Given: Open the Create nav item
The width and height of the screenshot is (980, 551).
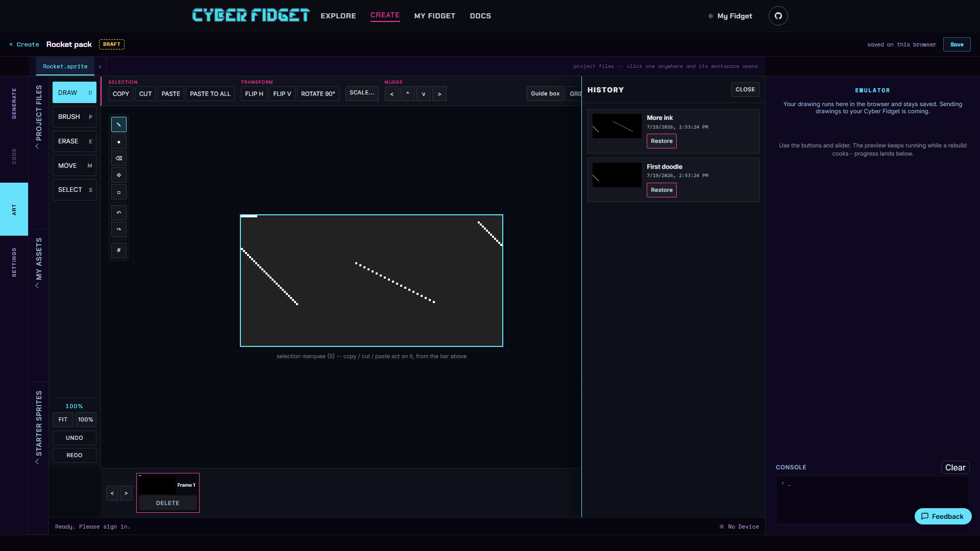Looking at the screenshot, I should point(385,15).
